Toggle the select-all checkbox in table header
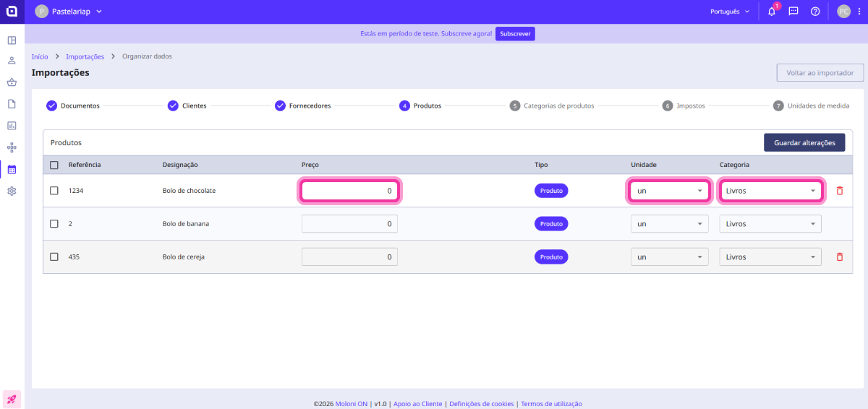 coord(54,165)
